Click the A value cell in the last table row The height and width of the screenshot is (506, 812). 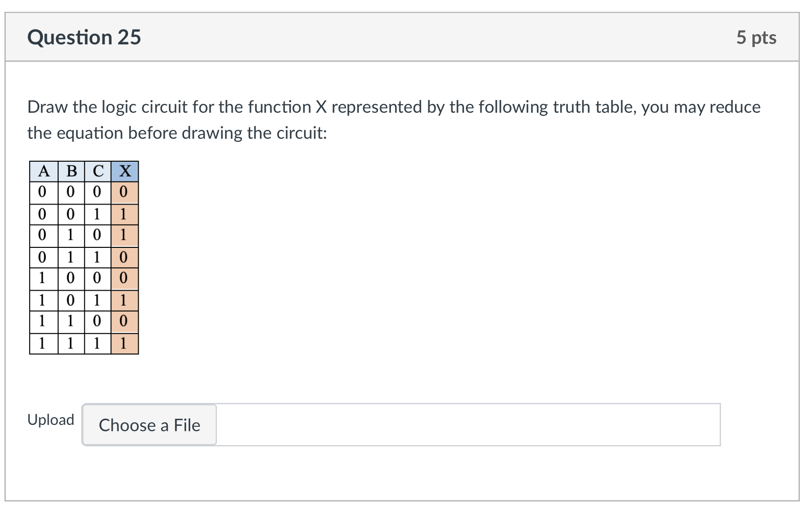pyautogui.click(x=43, y=343)
